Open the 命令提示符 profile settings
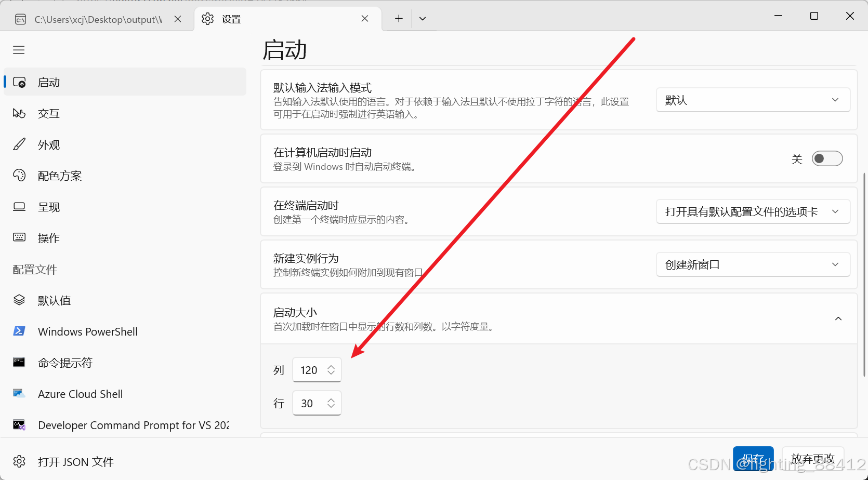Image resolution: width=868 pixels, height=480 pixels. [65, 363]
